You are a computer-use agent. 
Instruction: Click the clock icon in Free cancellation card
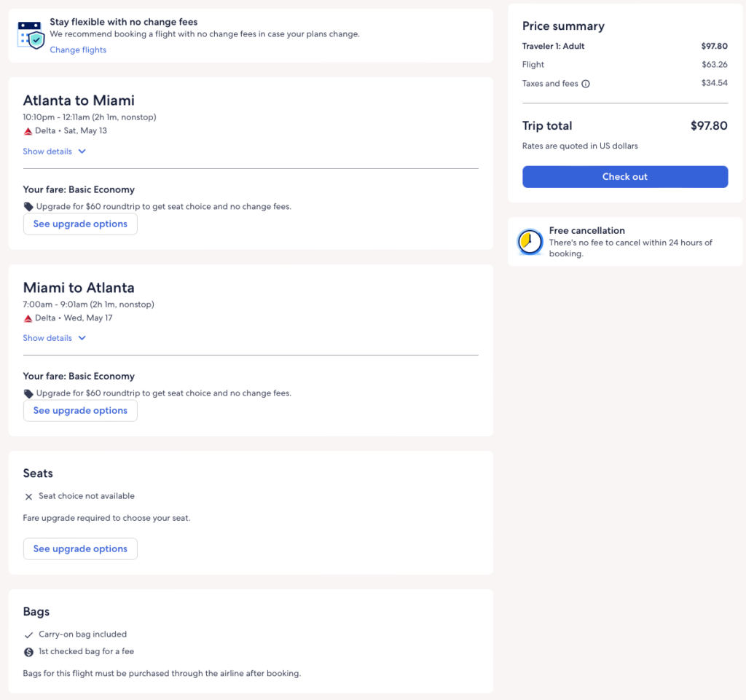(530, 242)
